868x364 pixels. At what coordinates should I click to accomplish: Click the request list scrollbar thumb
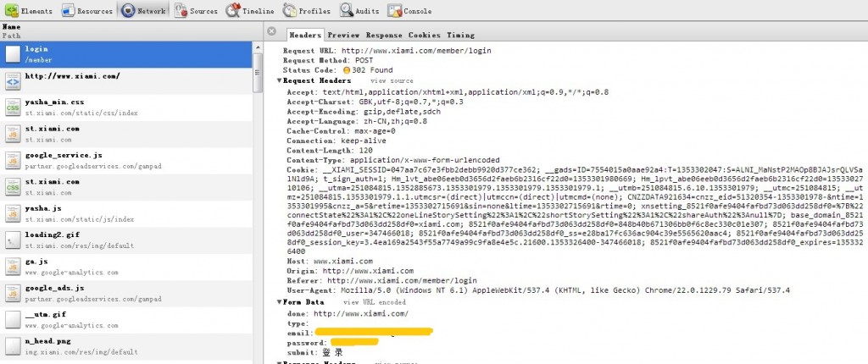pyautogui.click(x=258, y=73)
